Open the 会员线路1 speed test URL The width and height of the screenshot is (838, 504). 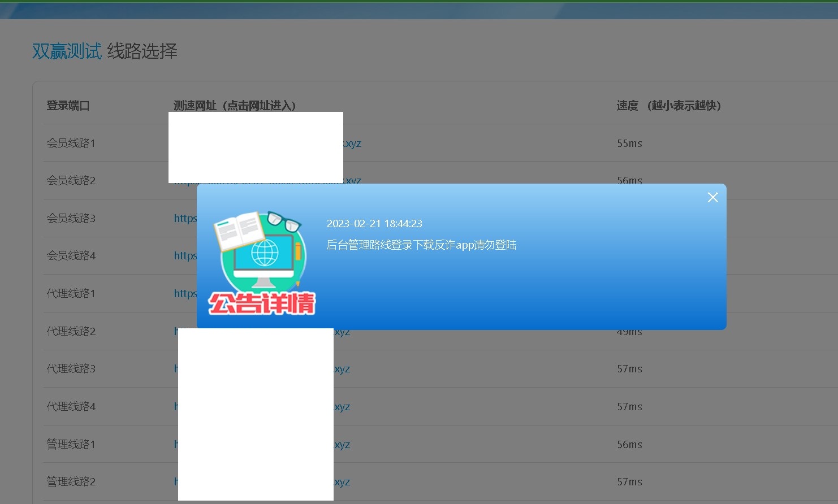pos(351,143)
